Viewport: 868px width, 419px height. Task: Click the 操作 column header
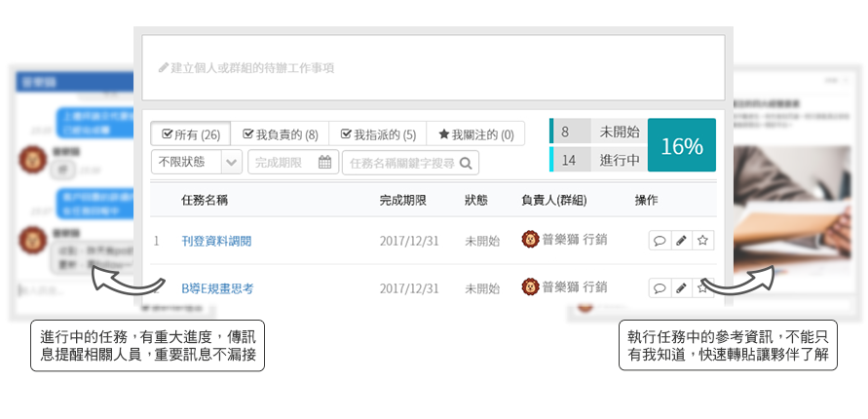pos(647,201)
